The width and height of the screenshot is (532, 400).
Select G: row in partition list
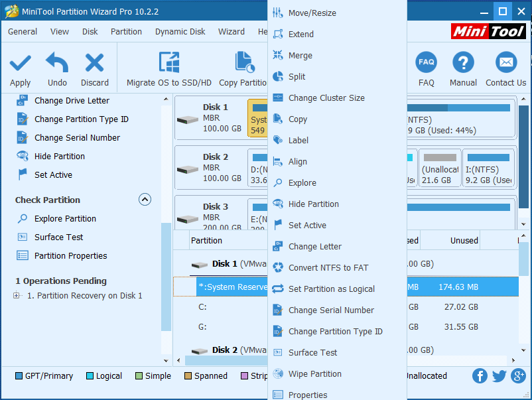346,327
